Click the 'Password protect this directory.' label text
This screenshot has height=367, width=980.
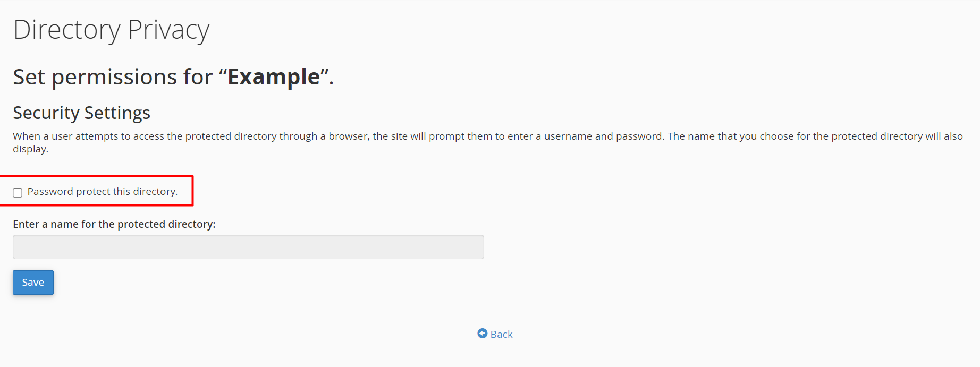(x=103, y=192)
